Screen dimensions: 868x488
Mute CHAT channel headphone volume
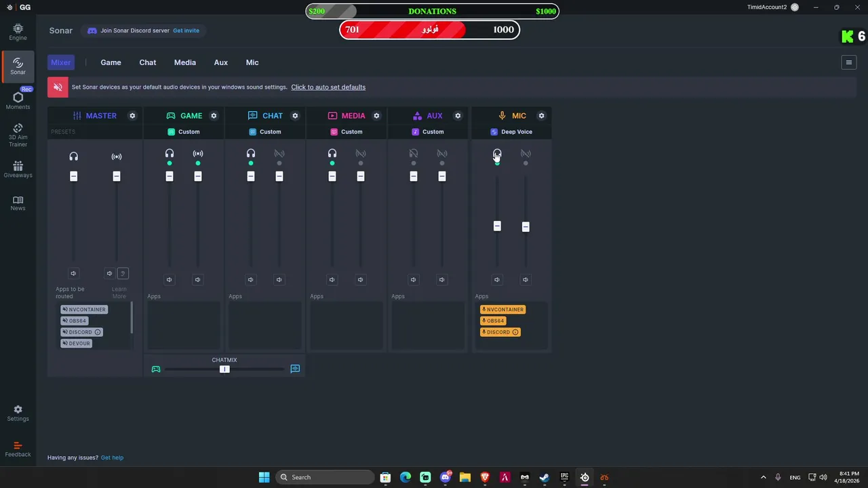tap(250, 279)
